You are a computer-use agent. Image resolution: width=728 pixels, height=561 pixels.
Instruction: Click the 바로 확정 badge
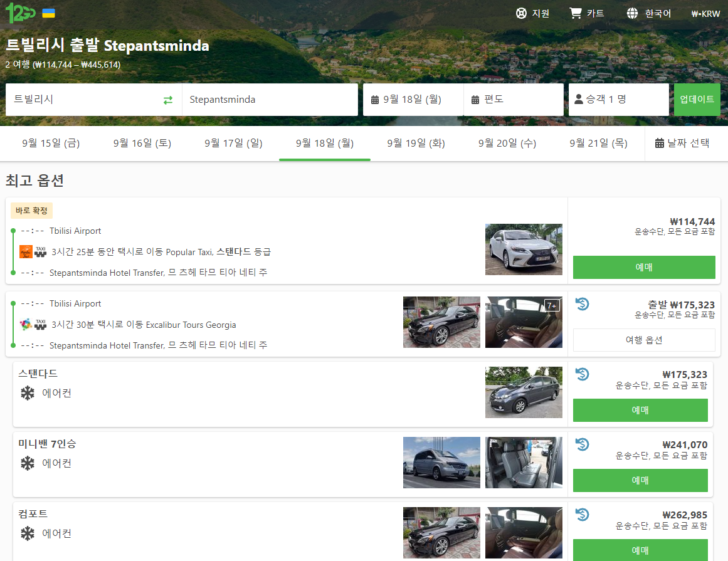click(x=31, y=211)
